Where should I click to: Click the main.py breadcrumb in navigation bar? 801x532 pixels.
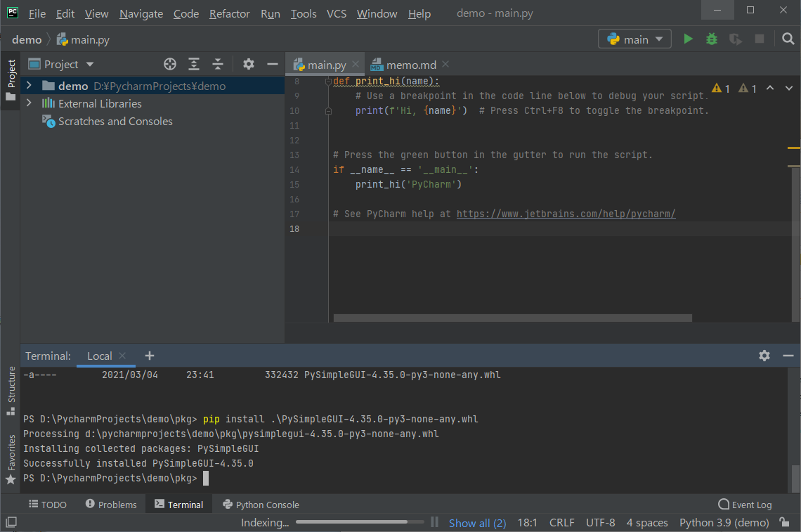tap(83, 39)
